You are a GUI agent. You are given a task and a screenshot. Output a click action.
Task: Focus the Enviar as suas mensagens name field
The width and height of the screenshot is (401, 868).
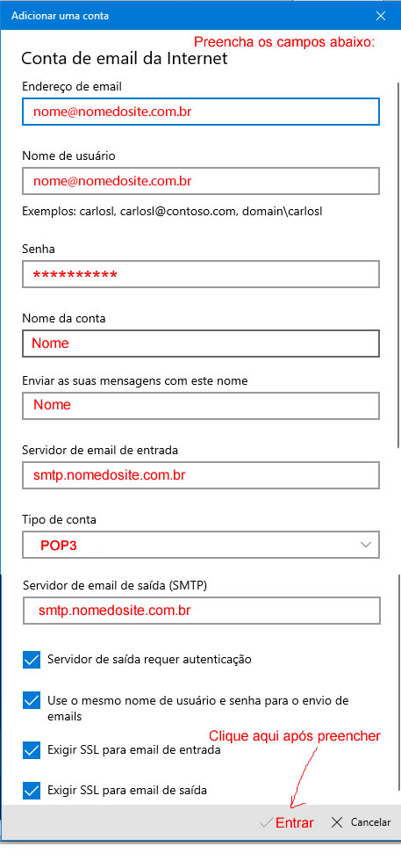pyautogui.click(x=201, y=406)
